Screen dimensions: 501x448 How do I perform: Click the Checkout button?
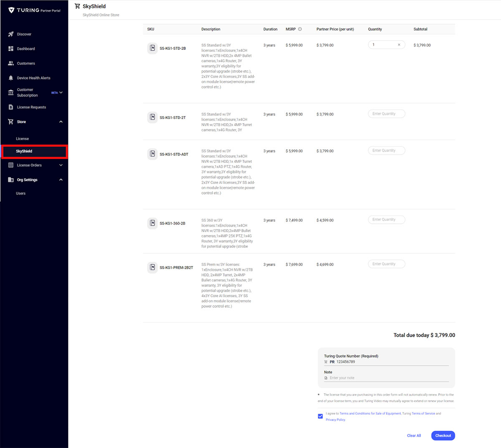pyautogui.click(x=443, y=435)
